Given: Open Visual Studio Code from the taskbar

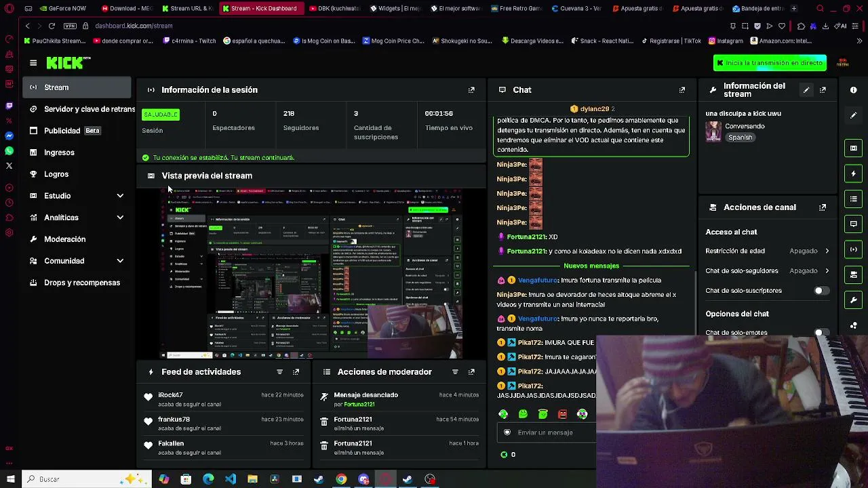Looking at the screenshot, I should 231,479.
